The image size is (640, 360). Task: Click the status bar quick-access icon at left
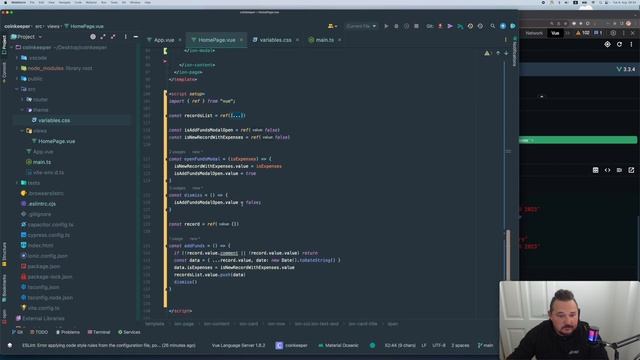click(x=10, y=345)
